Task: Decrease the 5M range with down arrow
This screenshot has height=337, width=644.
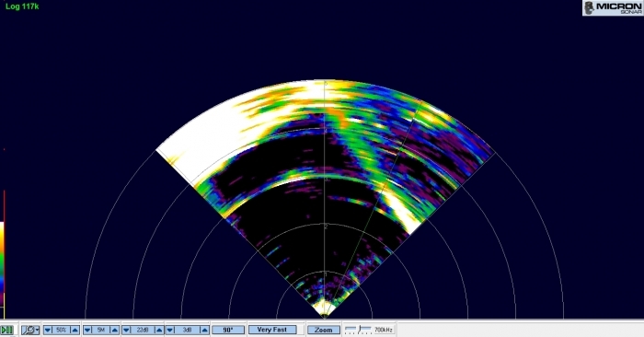Action: (87, 330)
